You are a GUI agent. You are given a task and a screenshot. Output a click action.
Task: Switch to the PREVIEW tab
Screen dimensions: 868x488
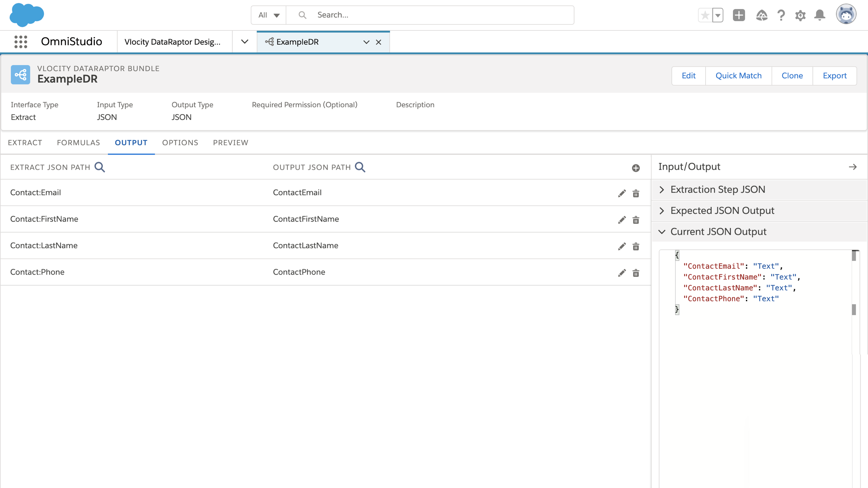(x=231, y=143)
